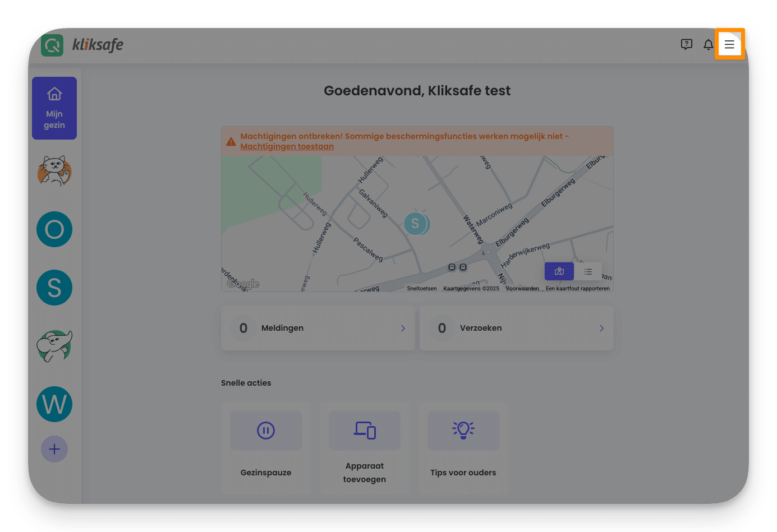Image resolution: width=777 pixels, height=532 pixels.
Task: Click the Machtigingen toestaan link
Action: pyautogui.click(x=287, y=146)
